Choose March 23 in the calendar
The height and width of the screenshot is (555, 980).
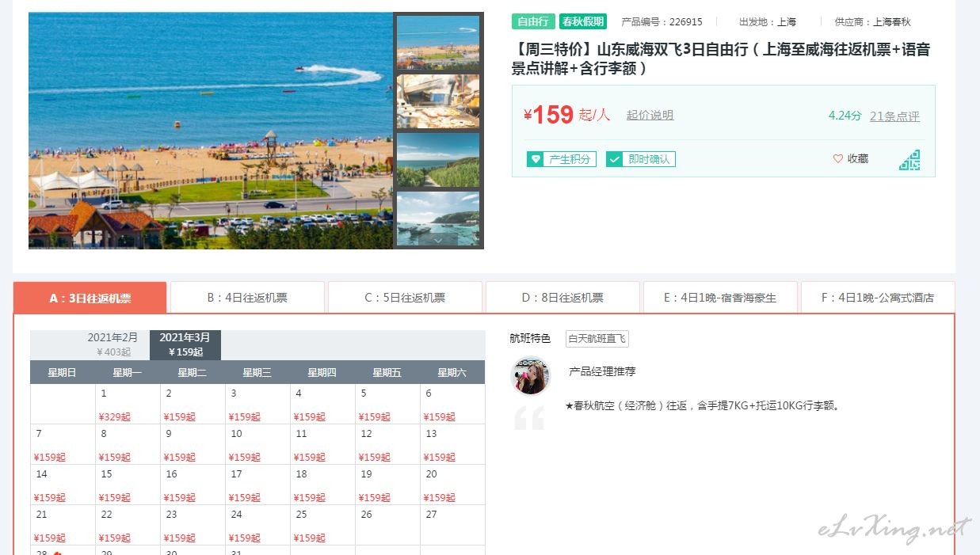tap(193, 525)
